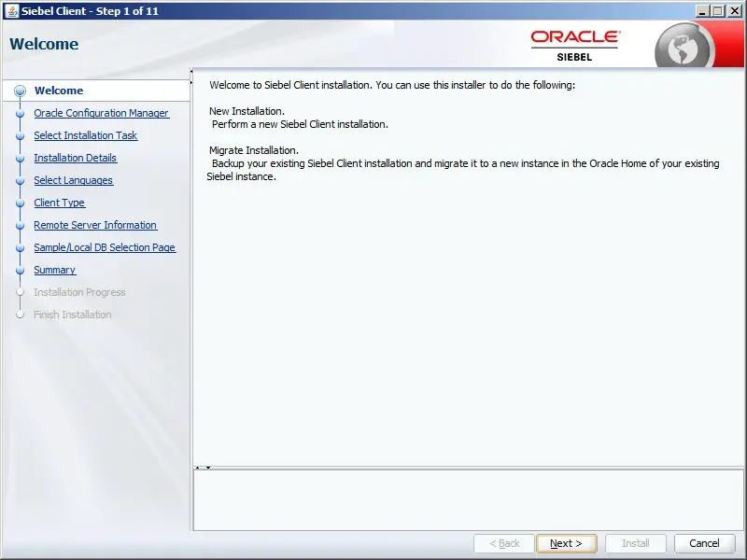Jump to the Select Languages step
Image resolution: width=747 pixels, height=560 pixels.
[74, 180]
